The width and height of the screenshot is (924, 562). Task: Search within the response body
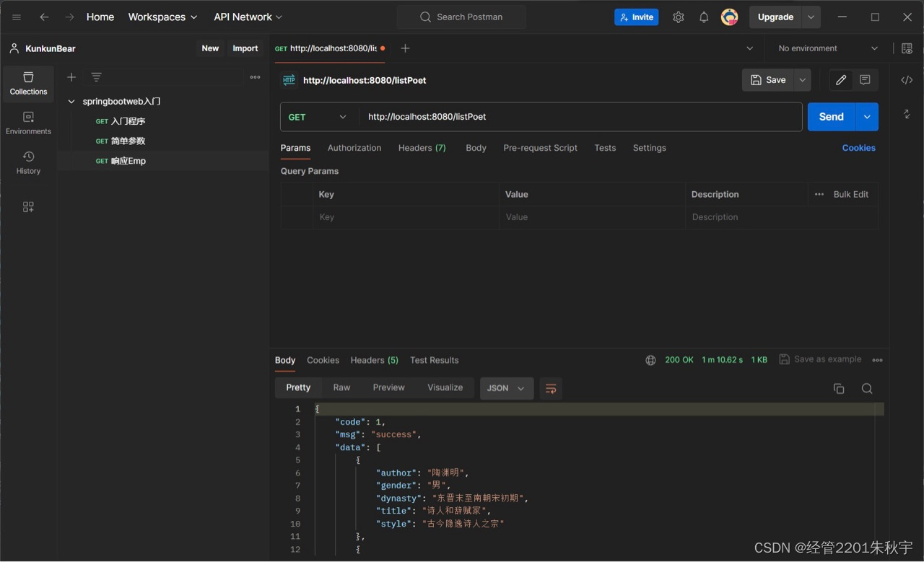[x=867, y=389]
